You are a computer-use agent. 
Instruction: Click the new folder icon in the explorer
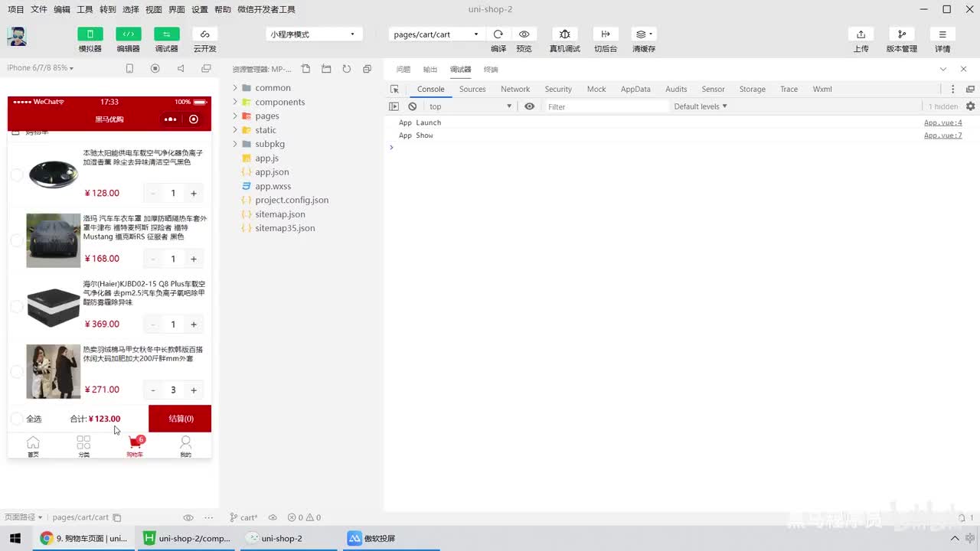[x=326, y=69]
